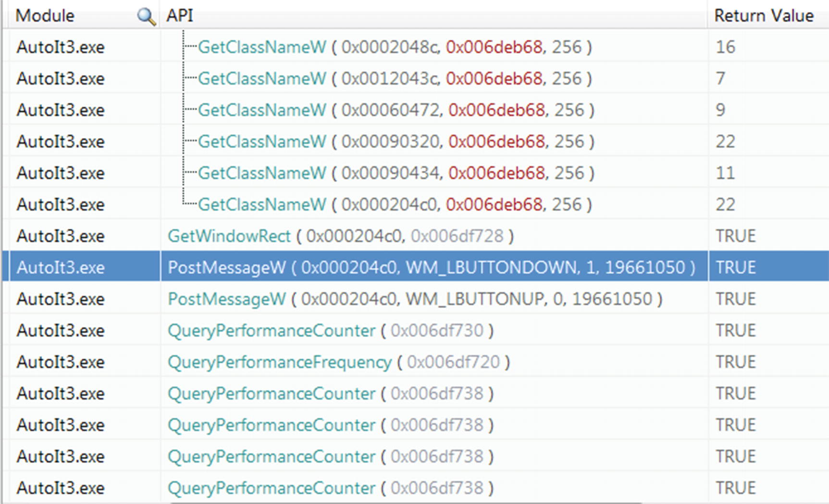Click the Return Value column header
This screenshot has width=829, height=504.
[x=763, y=16]
